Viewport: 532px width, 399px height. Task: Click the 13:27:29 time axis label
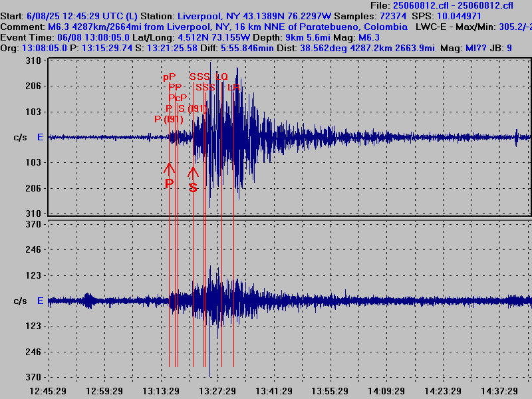point(217,391)
